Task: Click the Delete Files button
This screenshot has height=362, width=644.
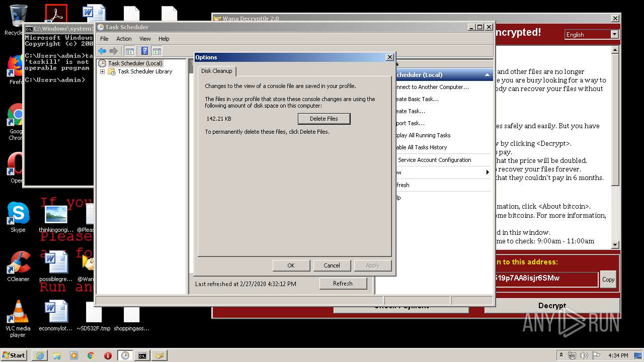Action: 324,119
